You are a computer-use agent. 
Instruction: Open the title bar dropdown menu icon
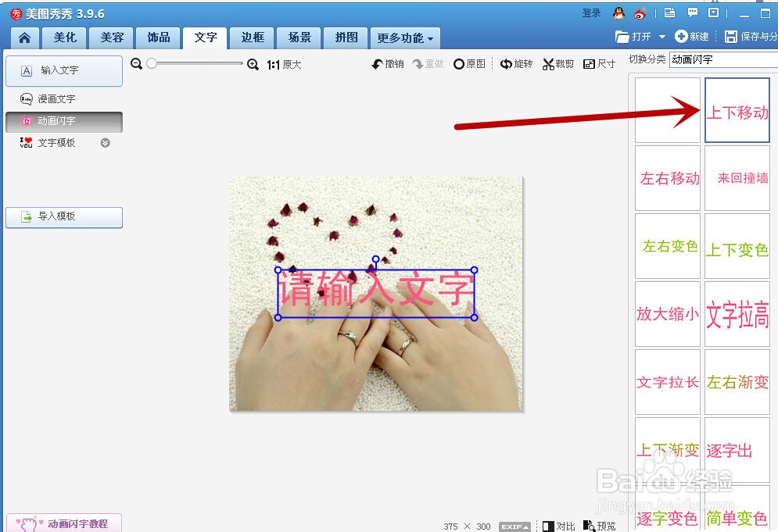pyautogui.click(x=714, y=13)
